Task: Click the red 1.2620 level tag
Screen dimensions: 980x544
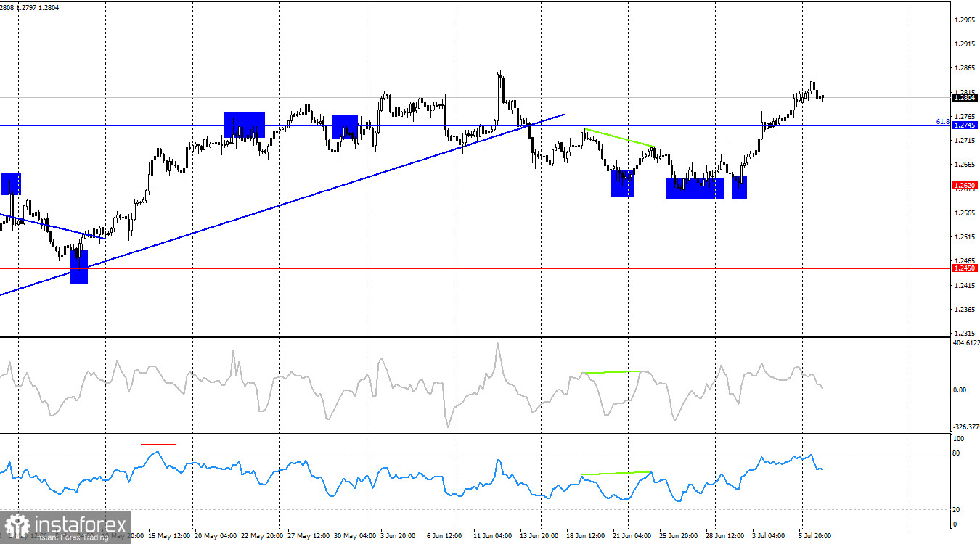Action: (964, 186)
